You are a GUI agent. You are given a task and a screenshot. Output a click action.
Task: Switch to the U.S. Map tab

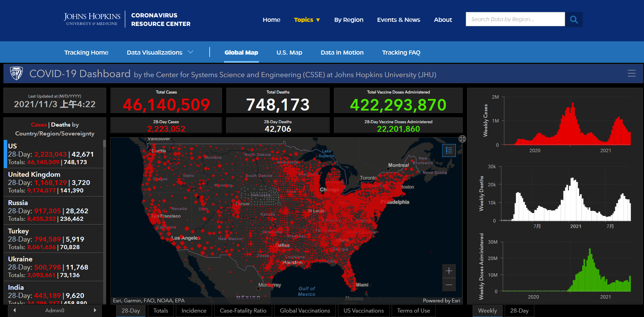coord(289,53)
